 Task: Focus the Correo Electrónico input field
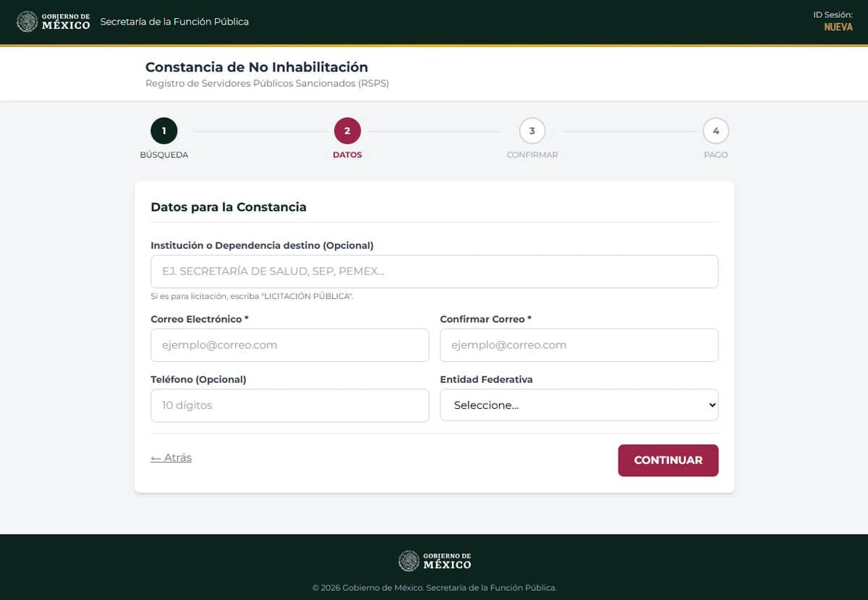tap(289, 345)
